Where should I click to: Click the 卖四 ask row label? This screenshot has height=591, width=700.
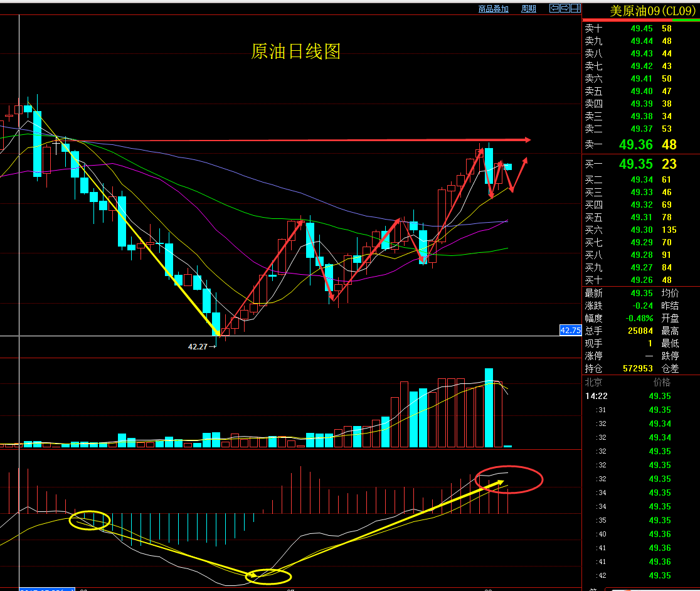[594, 104]
